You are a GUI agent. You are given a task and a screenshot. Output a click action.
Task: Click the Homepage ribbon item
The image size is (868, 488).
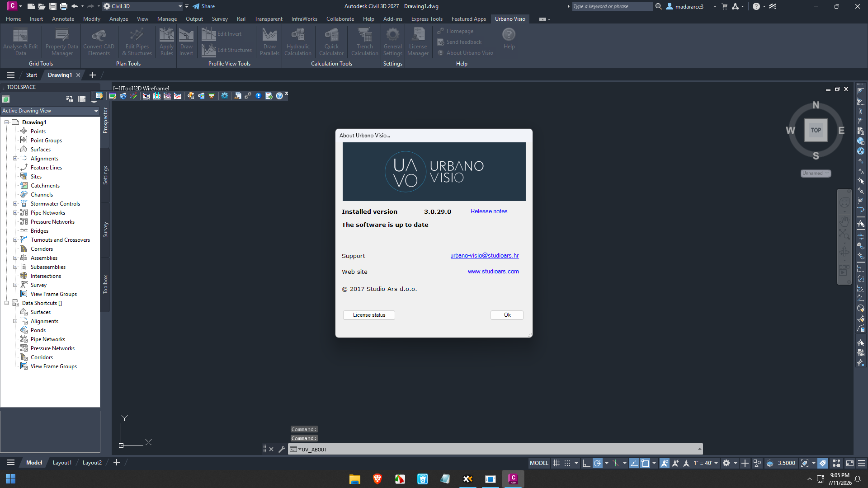pyautogui.click(x=456, y=31)
